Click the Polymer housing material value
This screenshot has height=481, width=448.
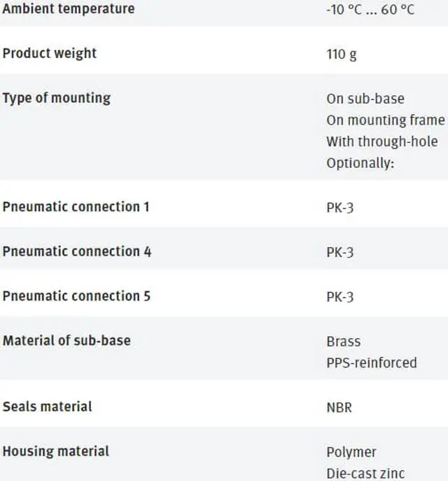point(351,452)
